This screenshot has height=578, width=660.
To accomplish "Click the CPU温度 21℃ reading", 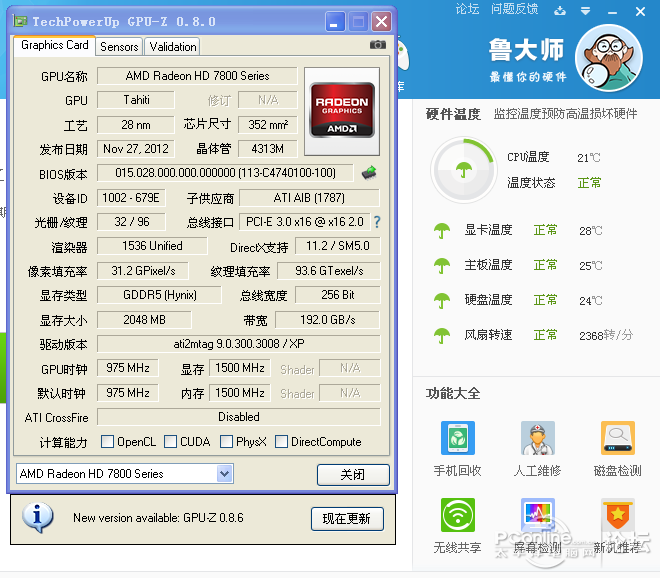I will pos(589,157).
